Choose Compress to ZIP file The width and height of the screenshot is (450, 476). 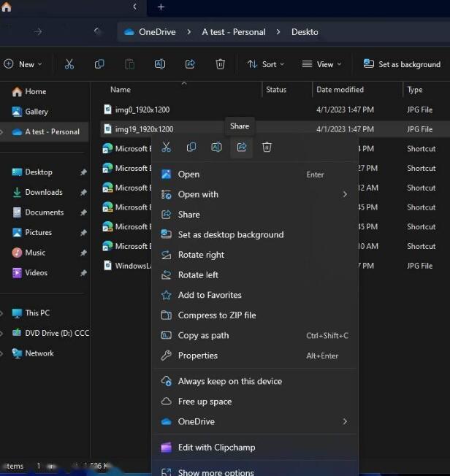[x=216, y=315]
